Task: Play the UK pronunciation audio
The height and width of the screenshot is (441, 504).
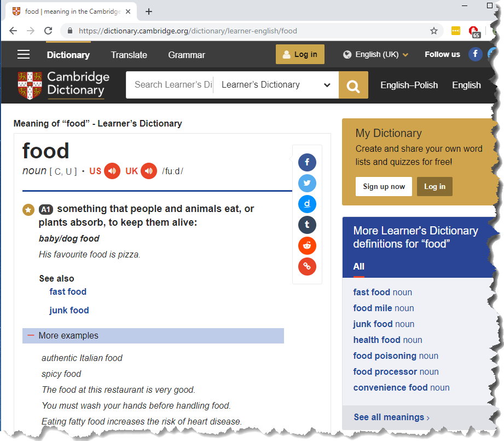Action: tap(149, 171)
